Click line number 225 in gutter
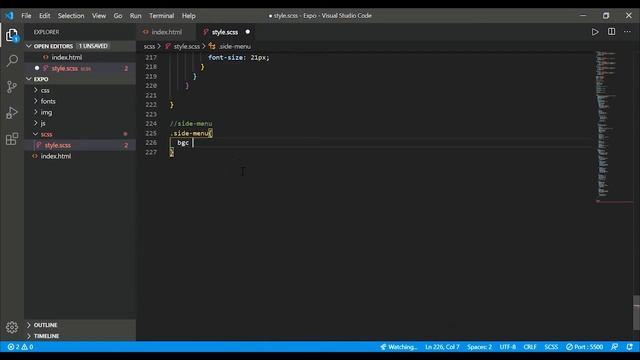Image resolution: width=640 pixels, height=360 pixels. (x=151, y=133)
